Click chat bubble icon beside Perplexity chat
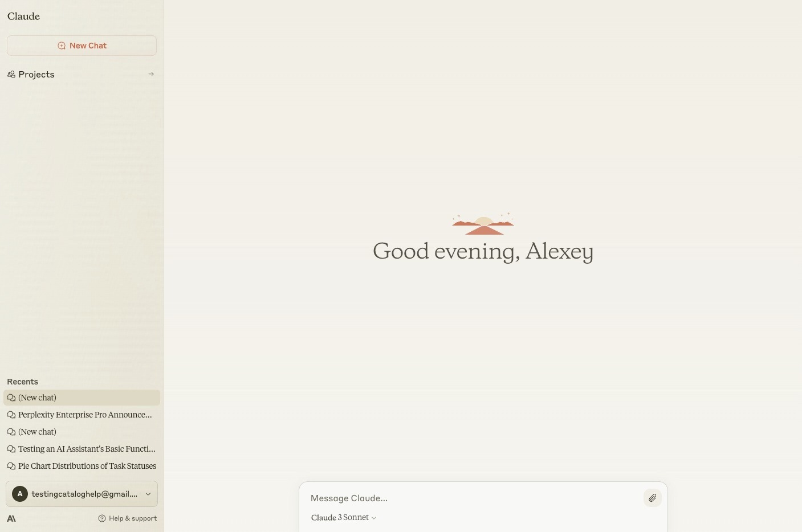 (x=11, y=415)
